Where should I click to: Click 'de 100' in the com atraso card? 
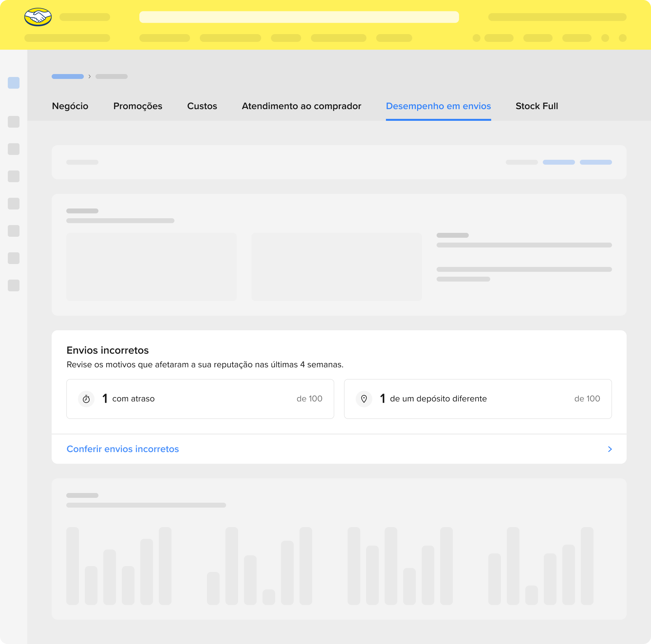pos(309,399)
